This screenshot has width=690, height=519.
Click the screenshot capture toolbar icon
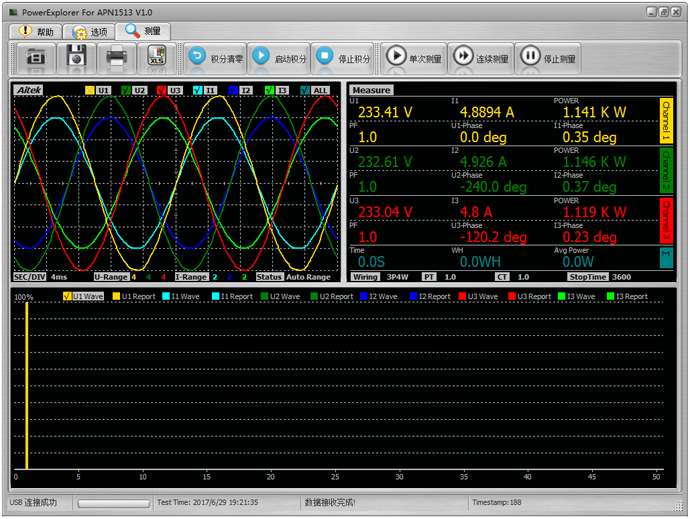36,57
